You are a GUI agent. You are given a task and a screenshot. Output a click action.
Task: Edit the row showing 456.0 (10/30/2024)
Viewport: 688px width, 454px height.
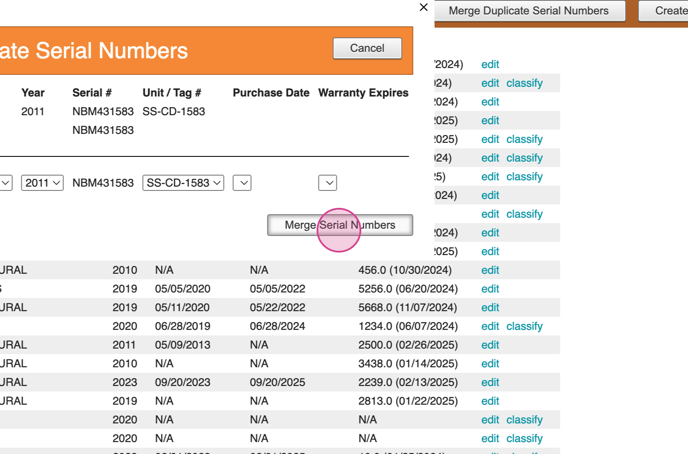pos(490,270)
